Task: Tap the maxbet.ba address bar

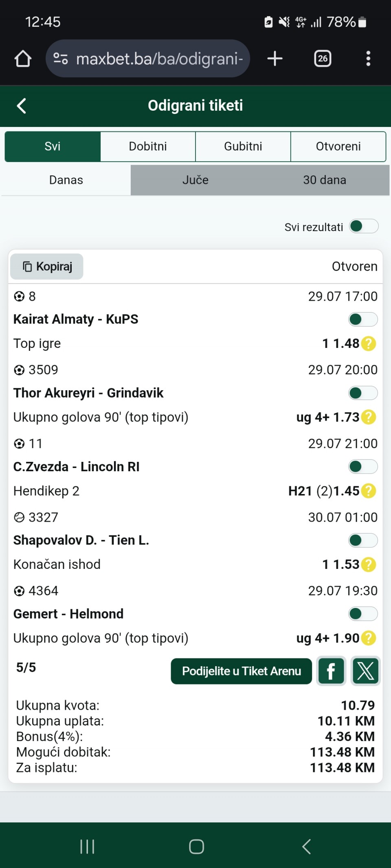Action: click(x=148, y=59)
